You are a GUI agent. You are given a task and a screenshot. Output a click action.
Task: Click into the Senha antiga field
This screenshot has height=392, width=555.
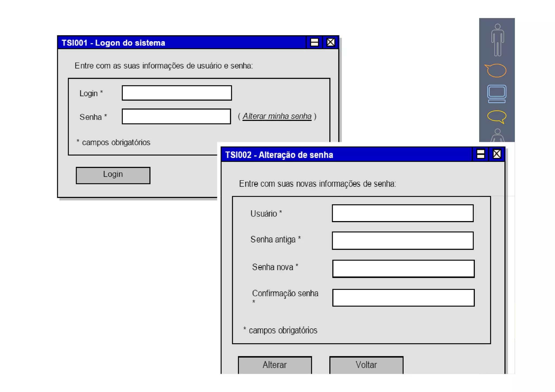click(402, 240)
